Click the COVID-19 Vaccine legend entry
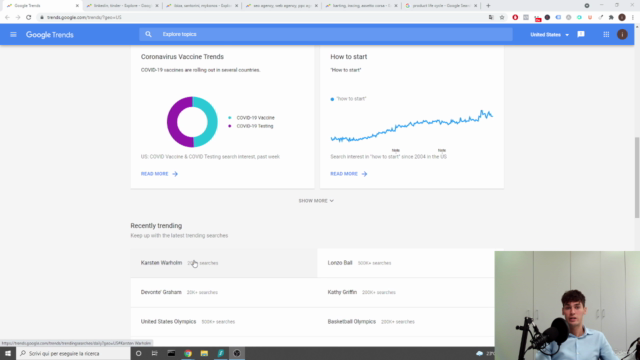640x360 pixels. pyautogui.click(x=251, y=118)
